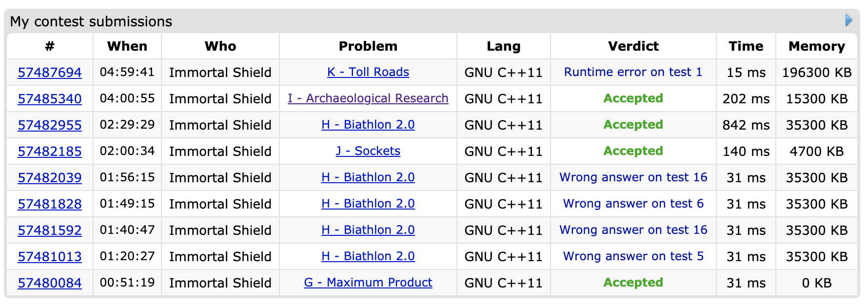Open problem I - Archaeological Research

tap(368, 98)
